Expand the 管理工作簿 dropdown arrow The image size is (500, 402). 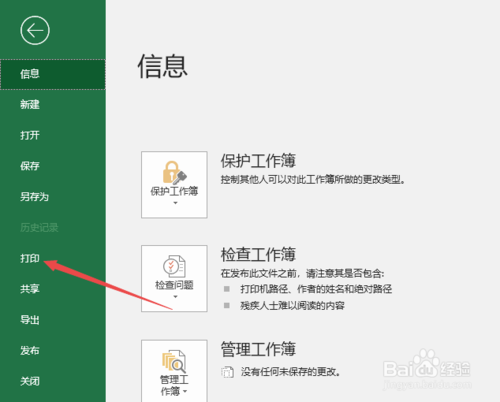coord(185,391)
